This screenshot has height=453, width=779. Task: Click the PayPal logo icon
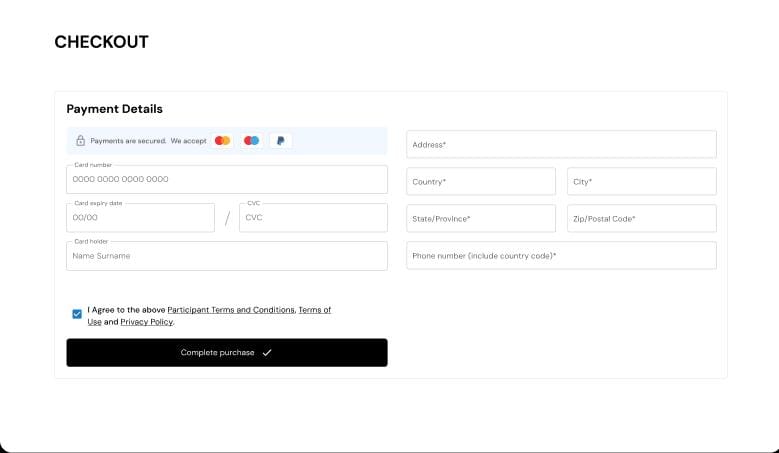coord(281,141)
